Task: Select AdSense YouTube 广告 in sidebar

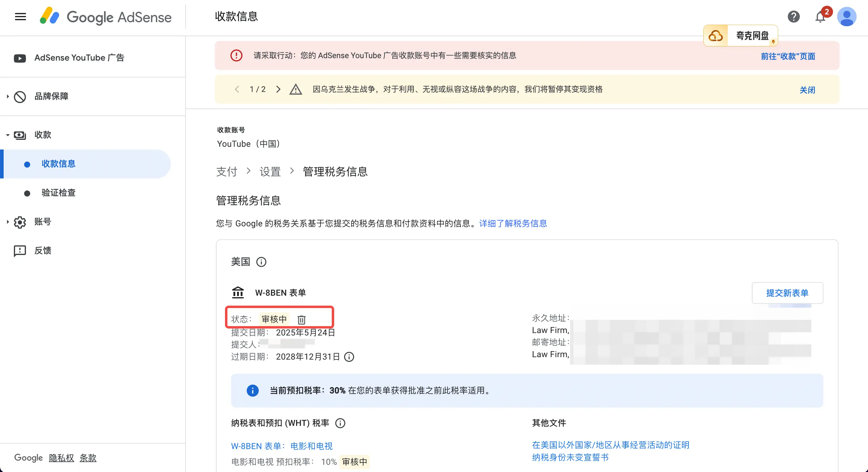Action: point(79,58)
